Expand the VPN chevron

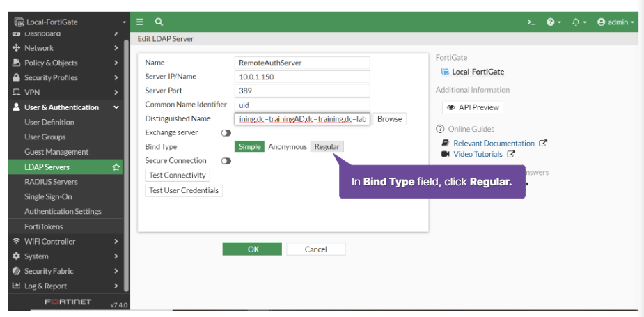(116, 92)
